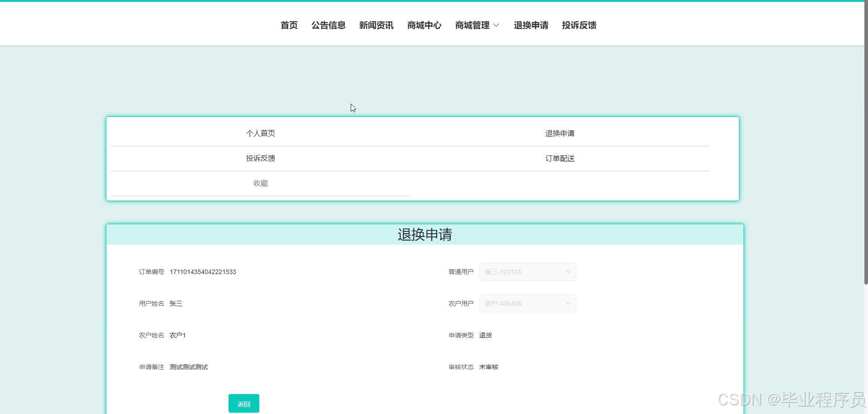Select 订单配送 in the personal panel
Image resolution: width=868 pixels, height=414 pixels.
pos(560,158)
